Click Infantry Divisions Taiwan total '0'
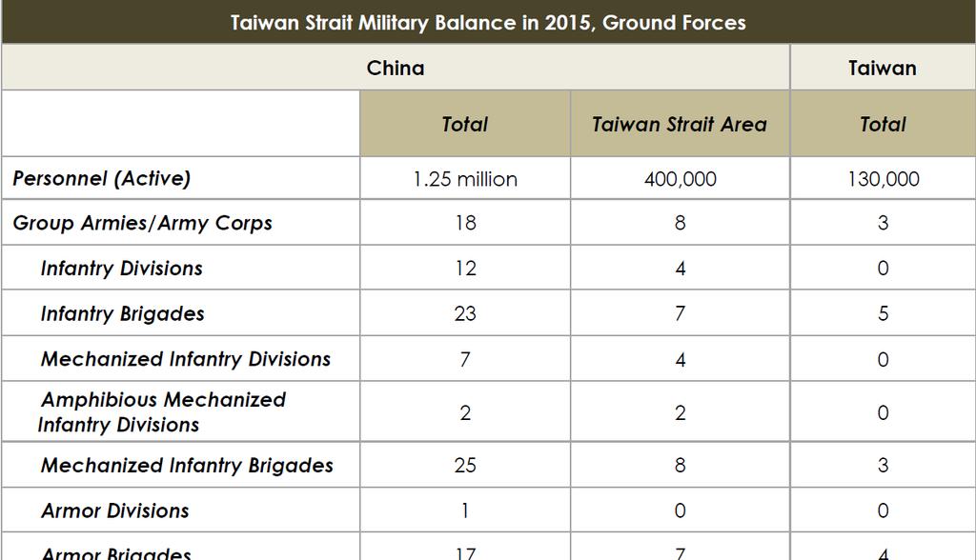The image size is (976, 560). [883, 269]
